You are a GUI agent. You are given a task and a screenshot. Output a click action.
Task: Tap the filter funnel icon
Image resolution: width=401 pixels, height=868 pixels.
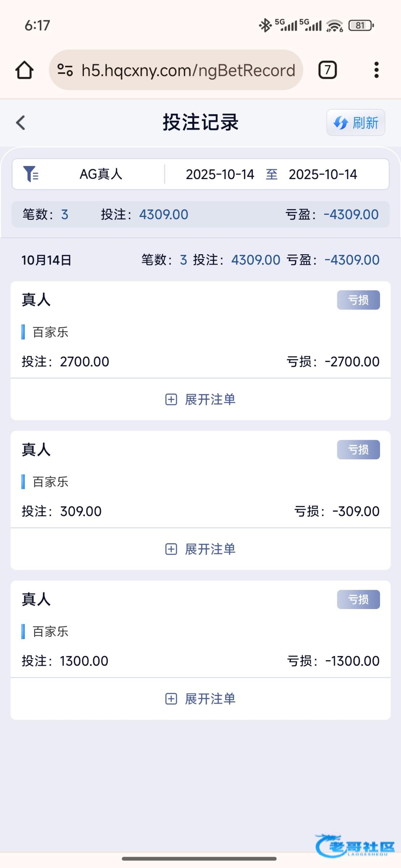tap(31, 174)
